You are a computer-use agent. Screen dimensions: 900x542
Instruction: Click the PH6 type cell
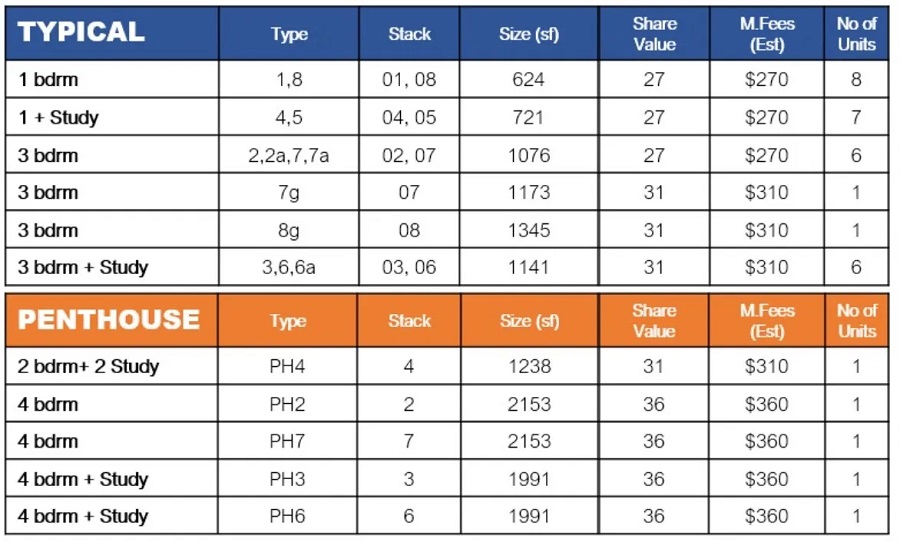(289, 516)
